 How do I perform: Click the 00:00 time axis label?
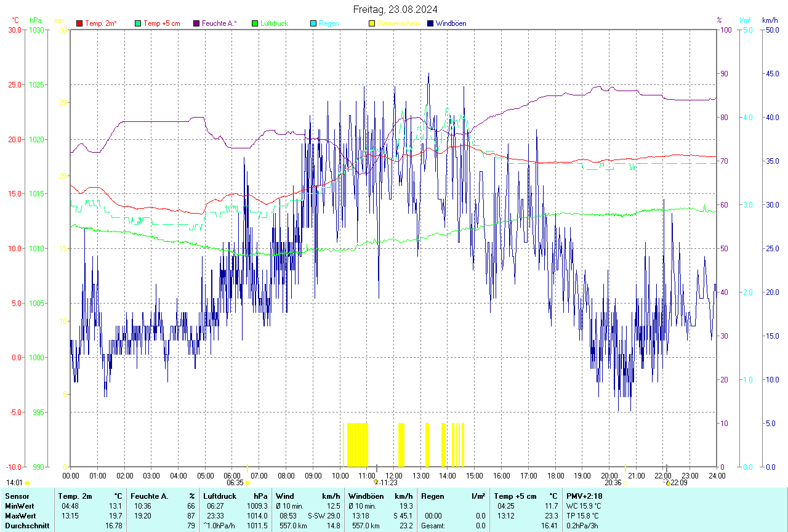click(x=71, y=475)
